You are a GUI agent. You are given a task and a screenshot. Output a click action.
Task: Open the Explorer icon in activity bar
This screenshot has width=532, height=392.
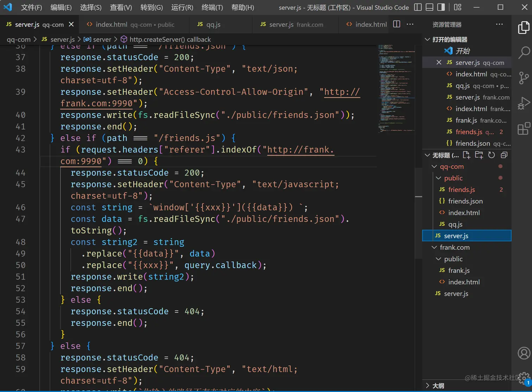click(x=524, y=28)
